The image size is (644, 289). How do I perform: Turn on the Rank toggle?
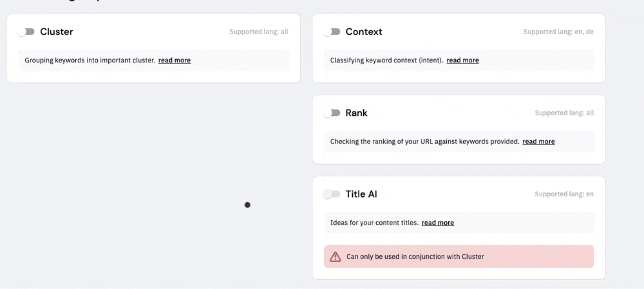coord(332,113)
